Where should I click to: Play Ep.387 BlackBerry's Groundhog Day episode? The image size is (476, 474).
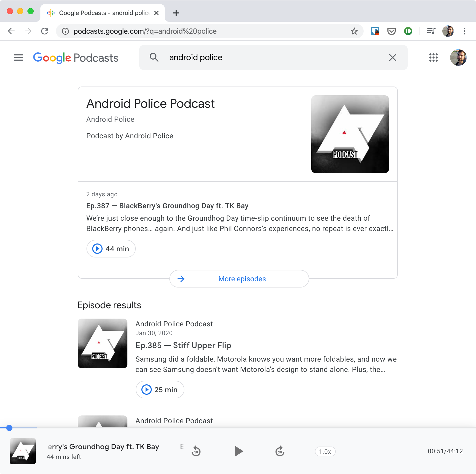[111, 248]
